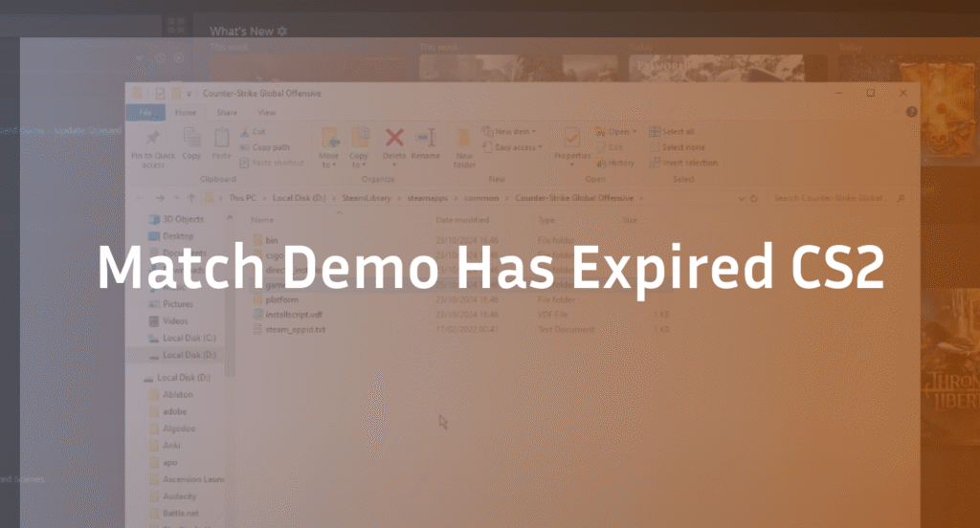Sort by the Date modified column header

[462, 220]
